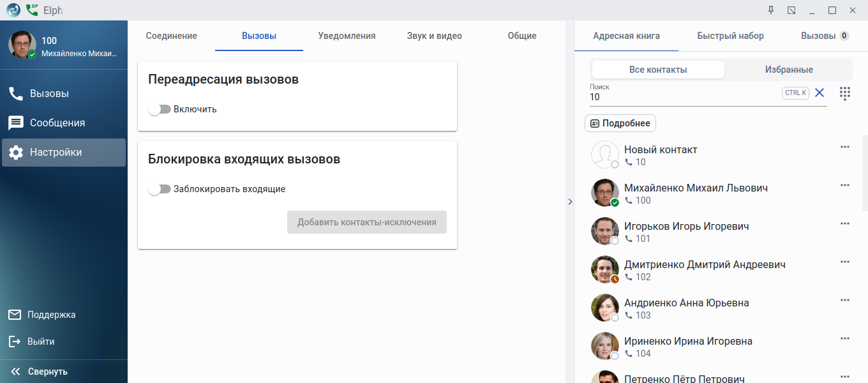The image size is (868, 383).
Task: Select Настройки gear item in sidebar
Action: [63, 153]
